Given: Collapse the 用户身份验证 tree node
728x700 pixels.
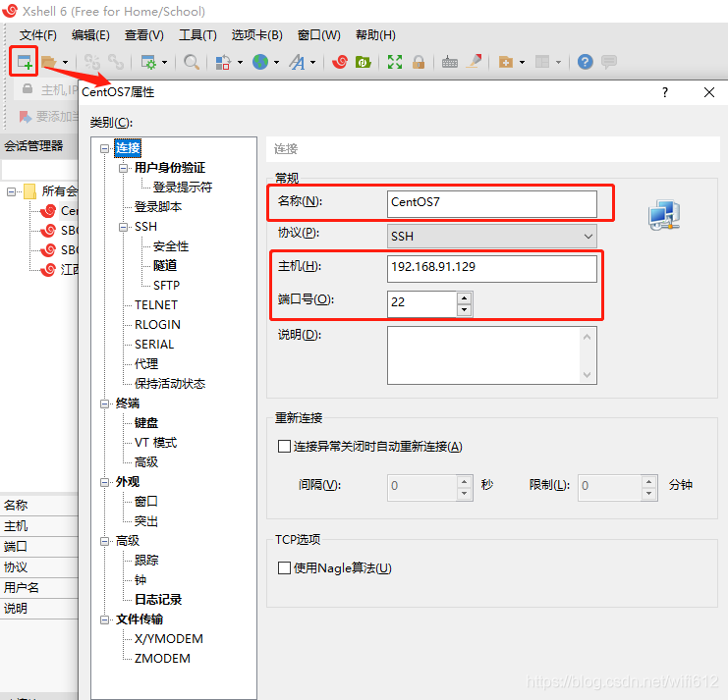Looking at the screenshot, I should pyautogui.click(x=123, y=168).
